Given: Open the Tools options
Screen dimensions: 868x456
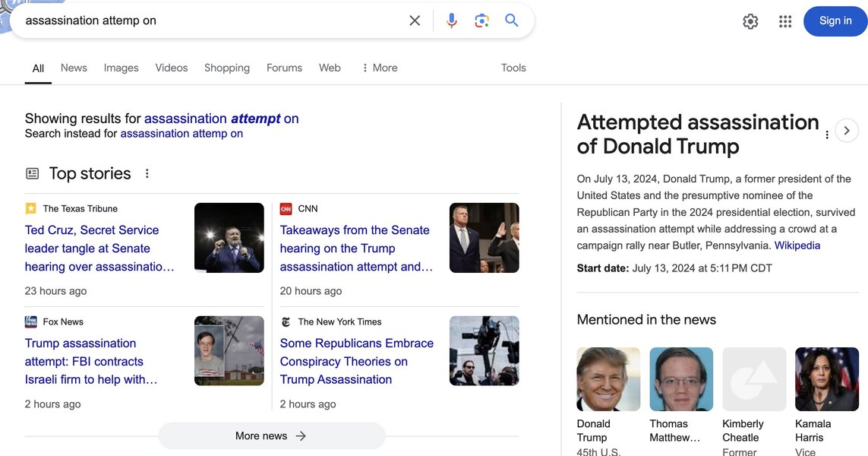Looking at the screenshot, I should (513, 68).
